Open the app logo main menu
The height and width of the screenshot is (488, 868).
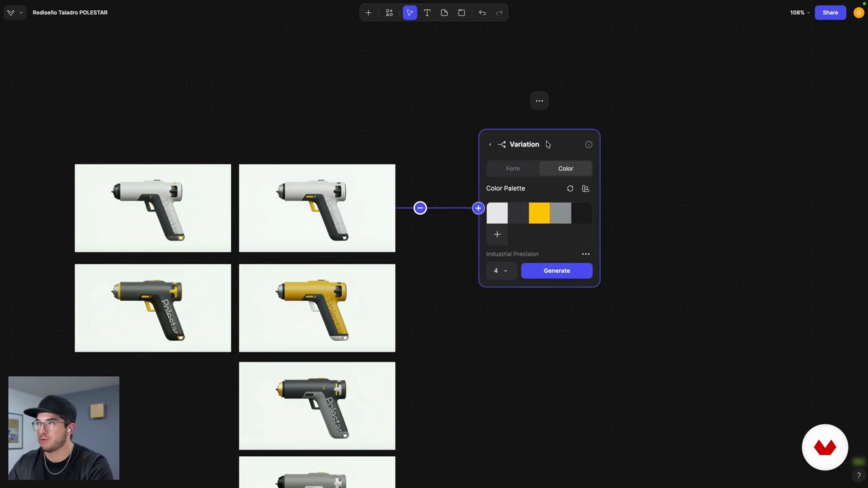click(14, 12)
